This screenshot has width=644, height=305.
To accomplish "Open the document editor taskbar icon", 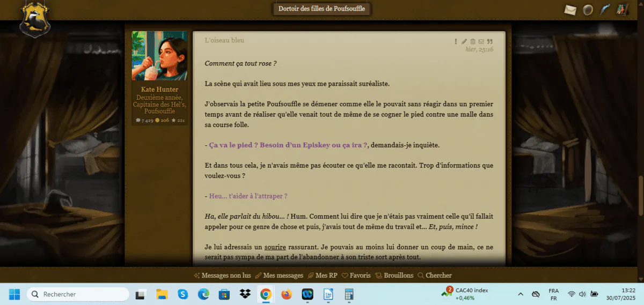I will (x=328, y=294).
